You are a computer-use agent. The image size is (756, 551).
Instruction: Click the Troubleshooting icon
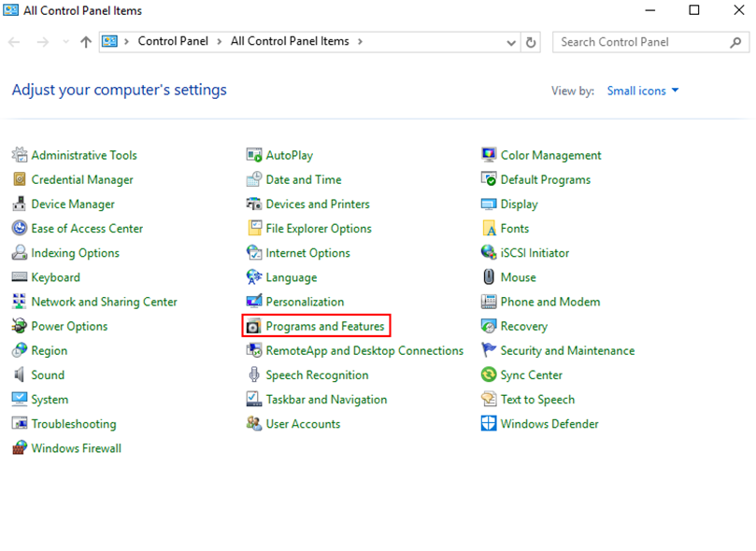click(20, 423)
